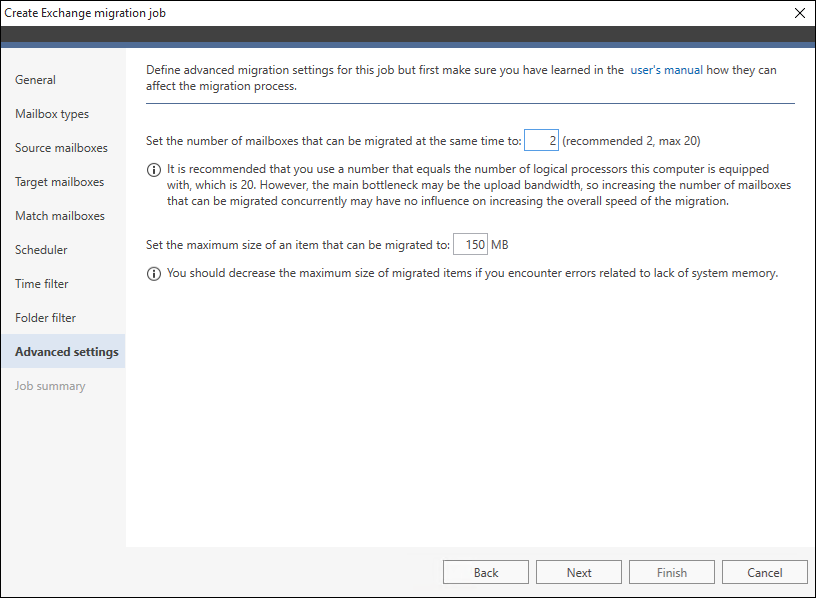Click the Job summary step
This screenshot has width=816, height=598.
50,386
